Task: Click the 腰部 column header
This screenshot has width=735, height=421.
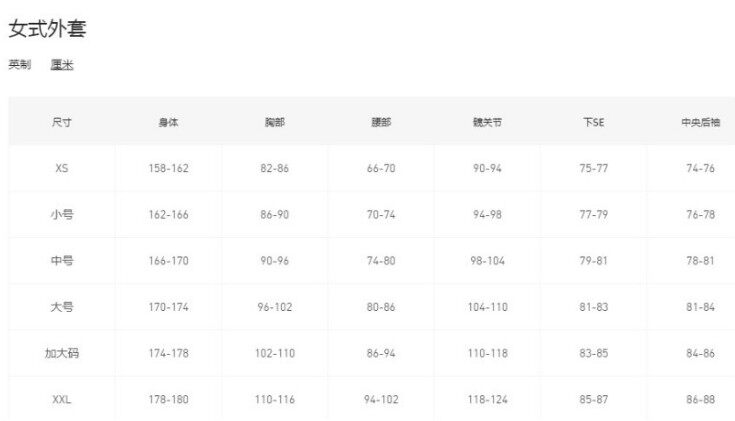Action: coord(381,123)
